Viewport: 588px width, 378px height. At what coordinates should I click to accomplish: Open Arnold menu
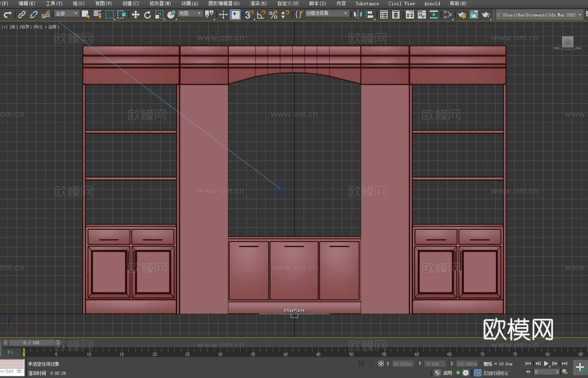coord(432,3)
